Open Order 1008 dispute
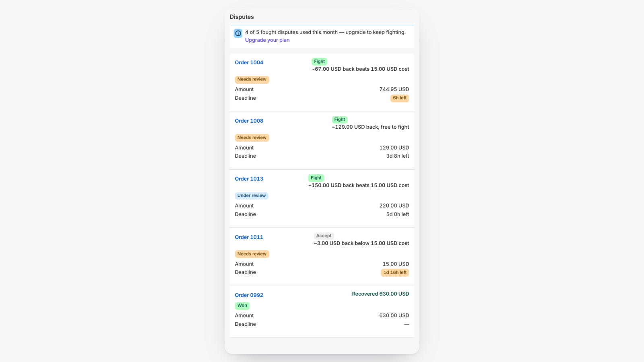Viewport: 644px width, 362px height. pos(249,121)
